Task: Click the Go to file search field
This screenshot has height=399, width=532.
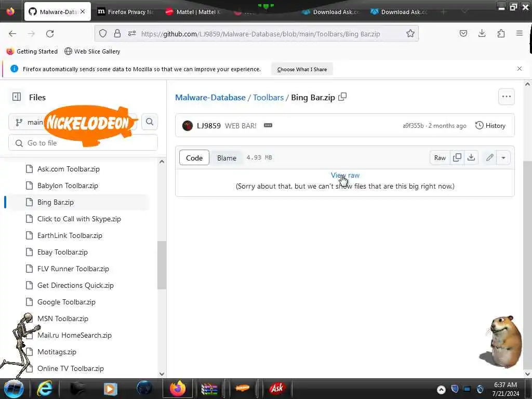Action: [x=83, y=143]
